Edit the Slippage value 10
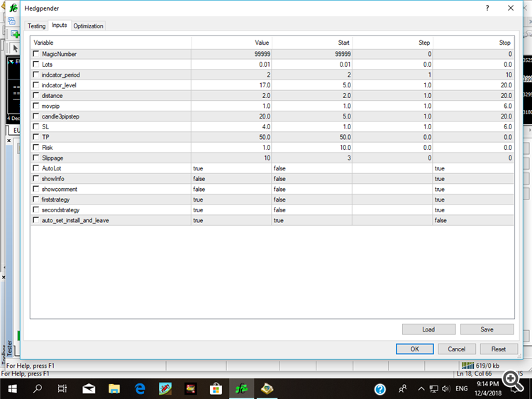The image size is (532, 399). (x=231, y=158)
